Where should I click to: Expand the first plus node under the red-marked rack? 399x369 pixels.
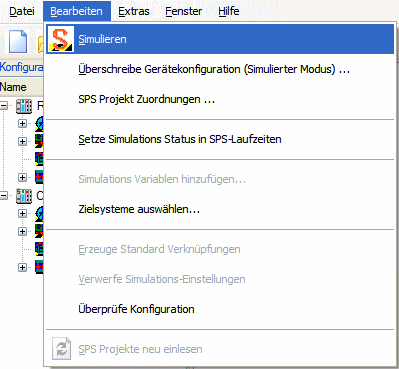tap(22, 213)
